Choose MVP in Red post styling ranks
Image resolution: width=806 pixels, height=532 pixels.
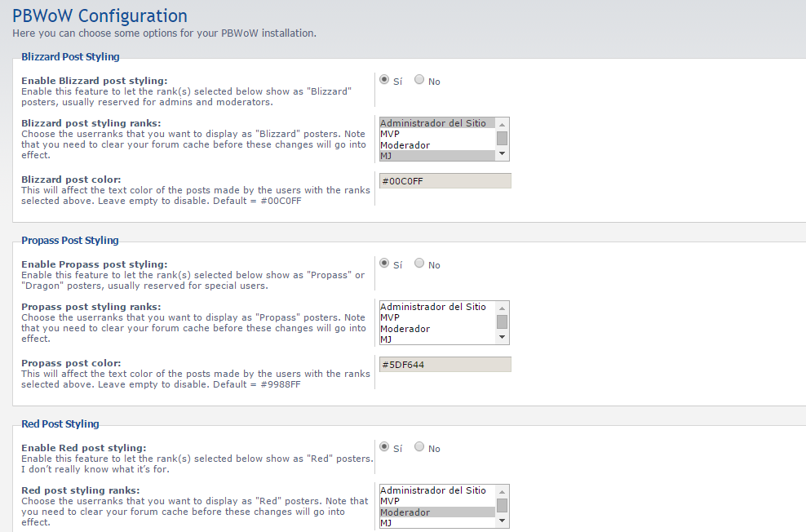pos(437,501)
